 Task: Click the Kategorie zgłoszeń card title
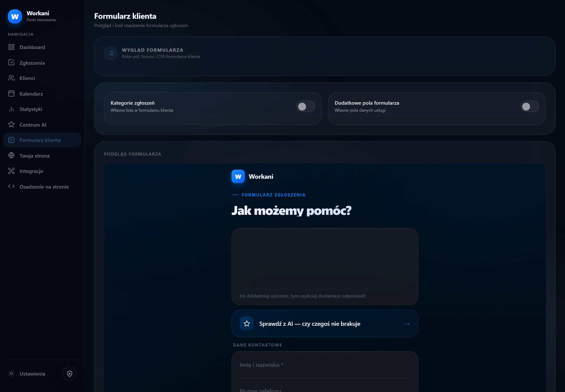pos(133,103)
